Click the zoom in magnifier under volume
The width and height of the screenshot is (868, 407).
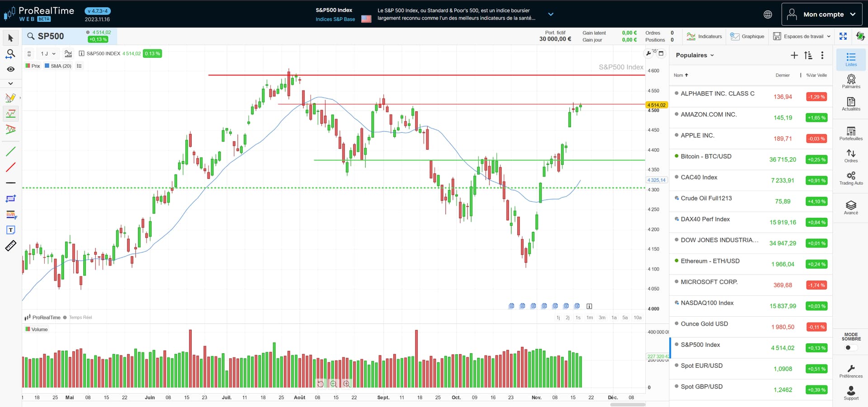click(x=346, y=384)
